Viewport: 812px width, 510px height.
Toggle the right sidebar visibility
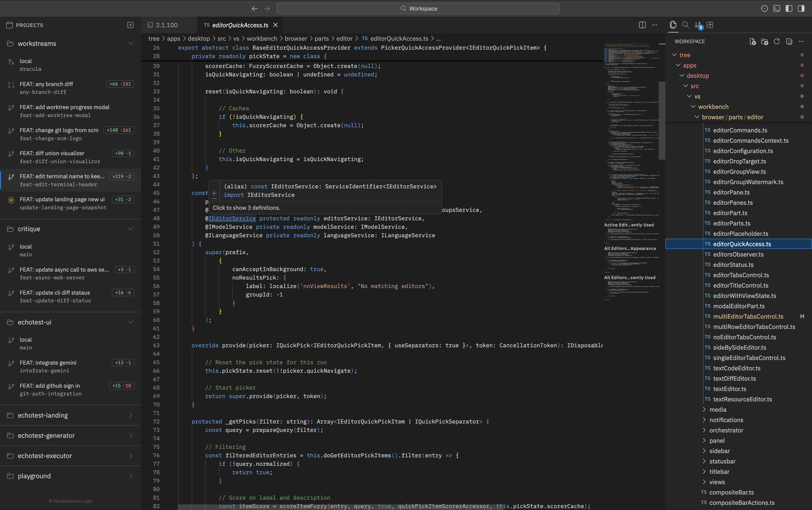pos(801,8)
